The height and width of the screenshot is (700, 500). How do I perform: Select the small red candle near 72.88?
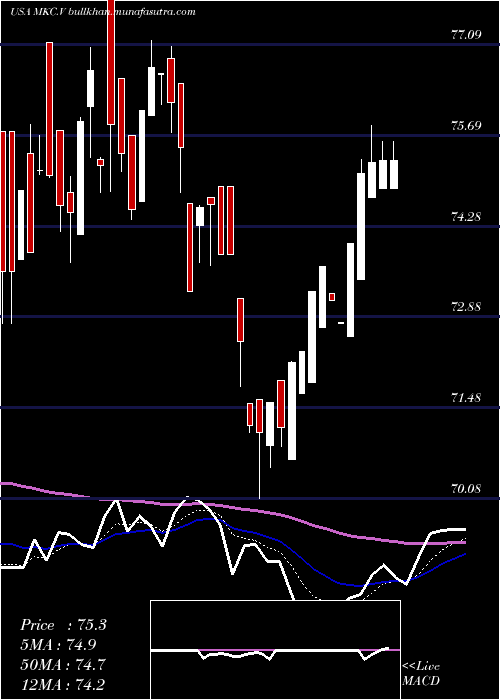[x=332, y=297]
